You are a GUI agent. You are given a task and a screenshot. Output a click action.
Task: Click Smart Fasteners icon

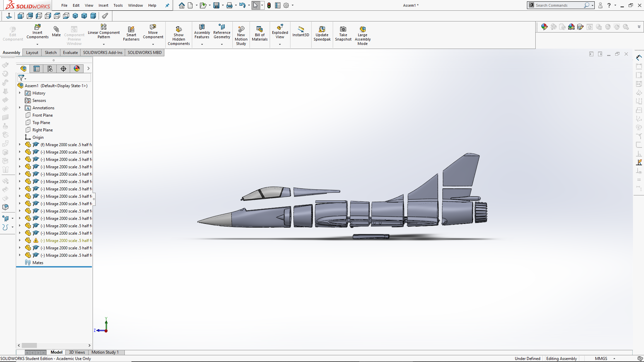tap(131, 34)
